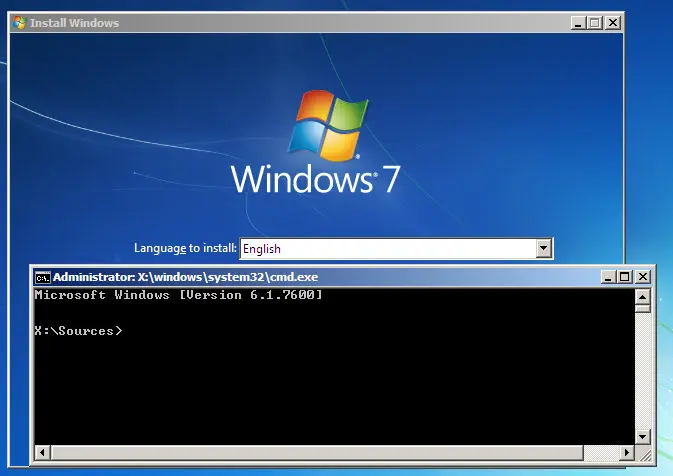
Task: Maximize the Install Windows dialog
Action: (595, 22)
